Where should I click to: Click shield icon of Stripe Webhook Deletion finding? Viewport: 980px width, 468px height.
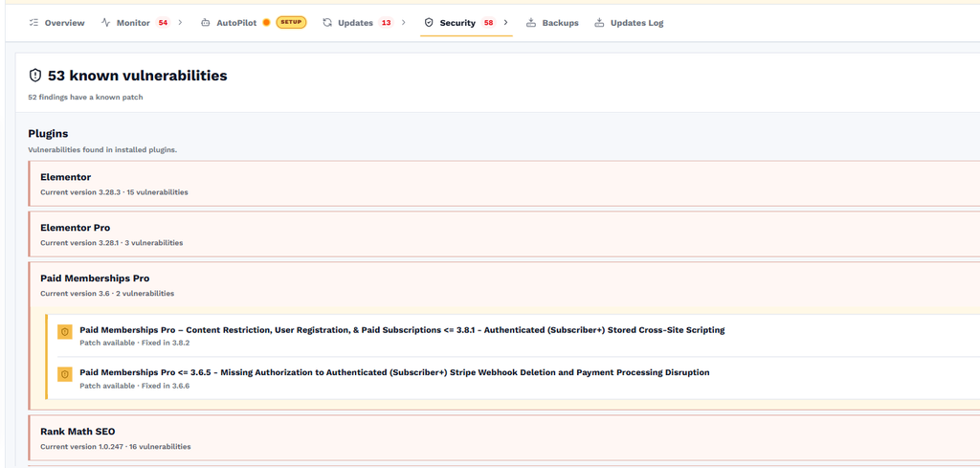click(64, 374)
